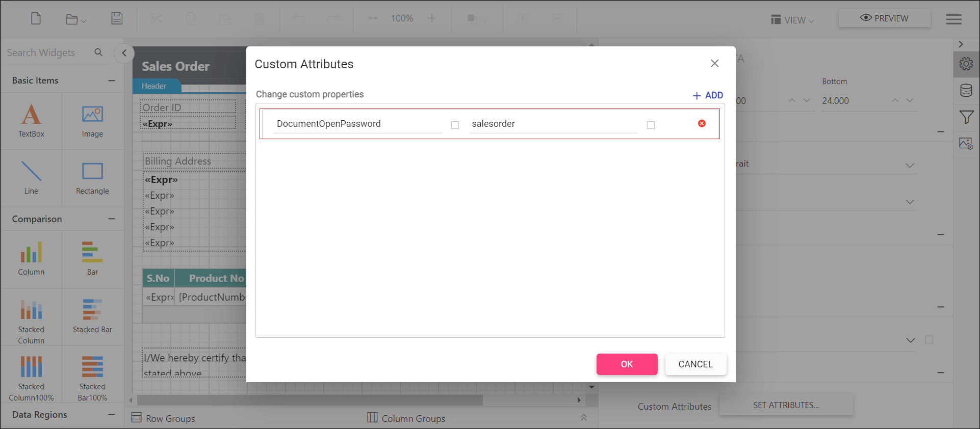
Task: Collapse the Comparison widget category
Action: [x=112, y=219]
